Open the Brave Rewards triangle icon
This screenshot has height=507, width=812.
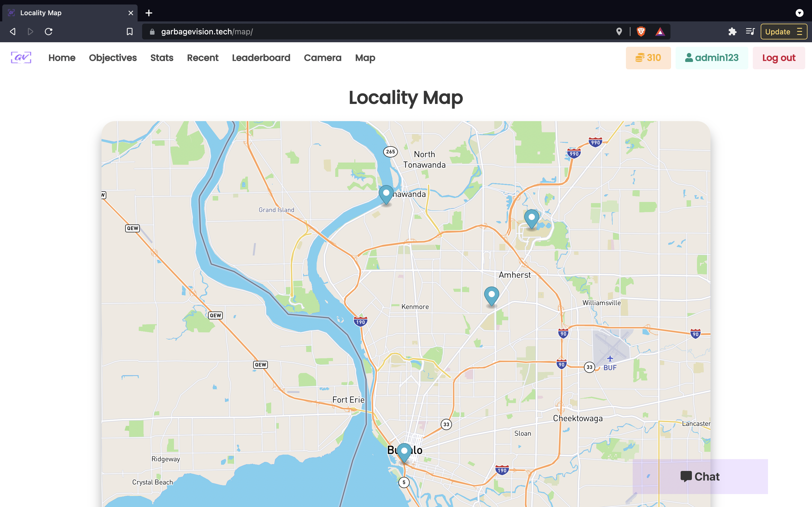[x=660, y=32]
